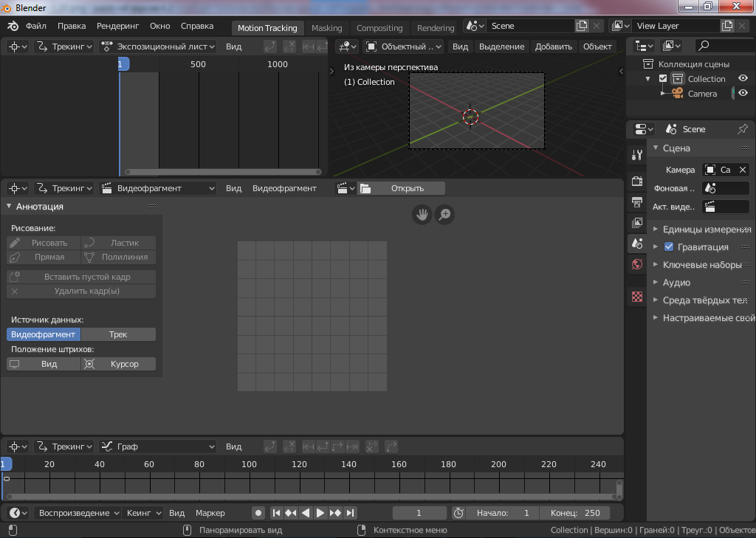Image resolution: width=756 pixels, height=538 pixels.
Task: Open the Texture properties tab
Action: pos(636,297)
